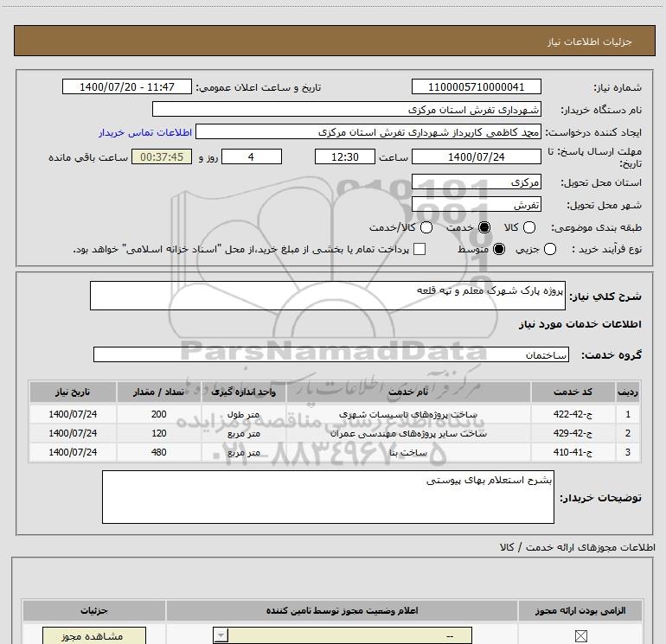Click the متر طول unit cell
This screenshot has width=666, height=644.
pos(243,414)
